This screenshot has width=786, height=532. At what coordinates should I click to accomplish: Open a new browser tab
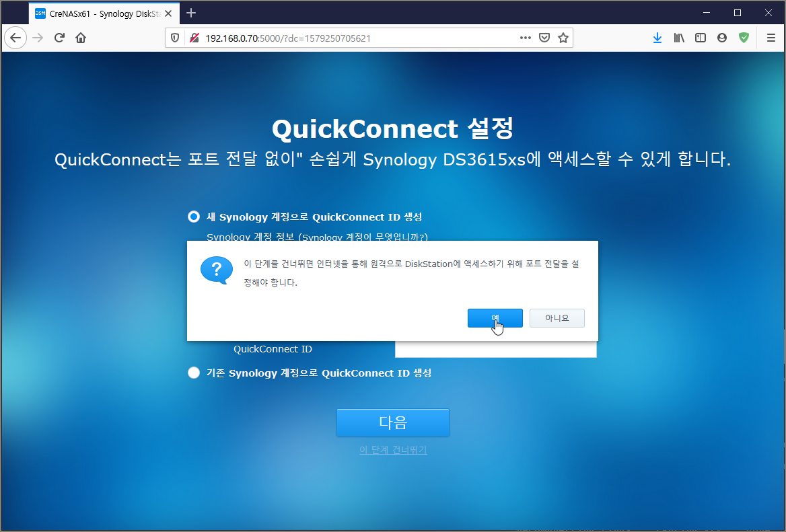191,13
